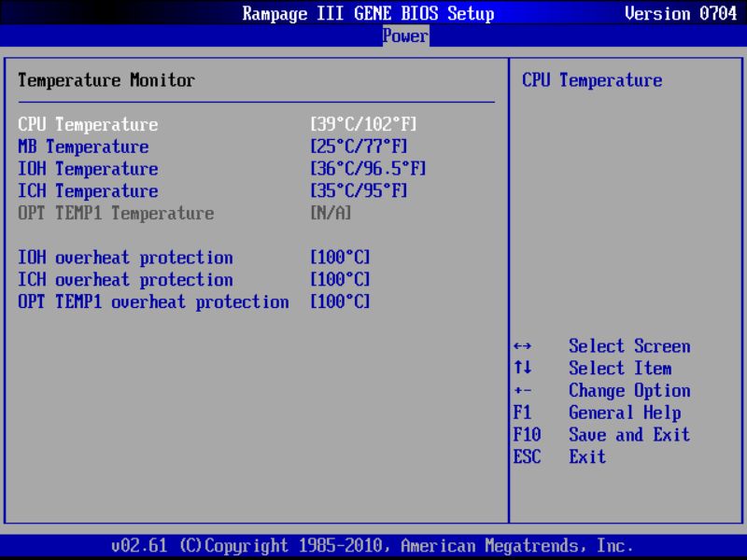This screenshot has width=747, height=560.
Task: Open MB Temperature value 25°C/77°F
Action: (359, 147)
